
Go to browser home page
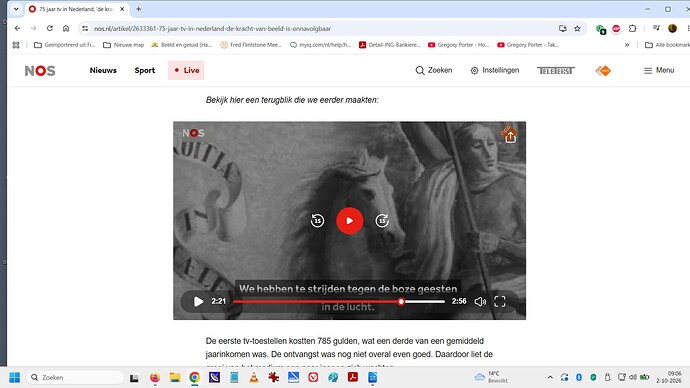(66, 28)
